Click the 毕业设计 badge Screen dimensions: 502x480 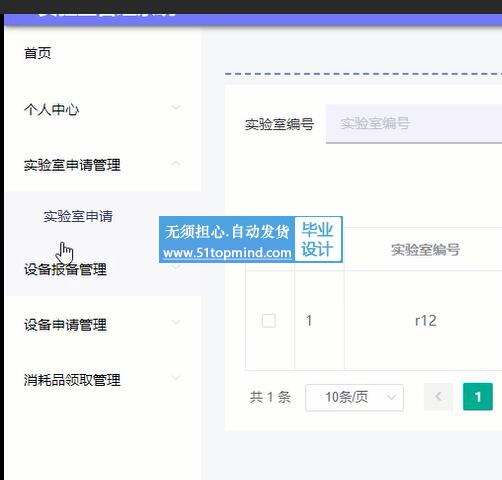click(318, 239)
